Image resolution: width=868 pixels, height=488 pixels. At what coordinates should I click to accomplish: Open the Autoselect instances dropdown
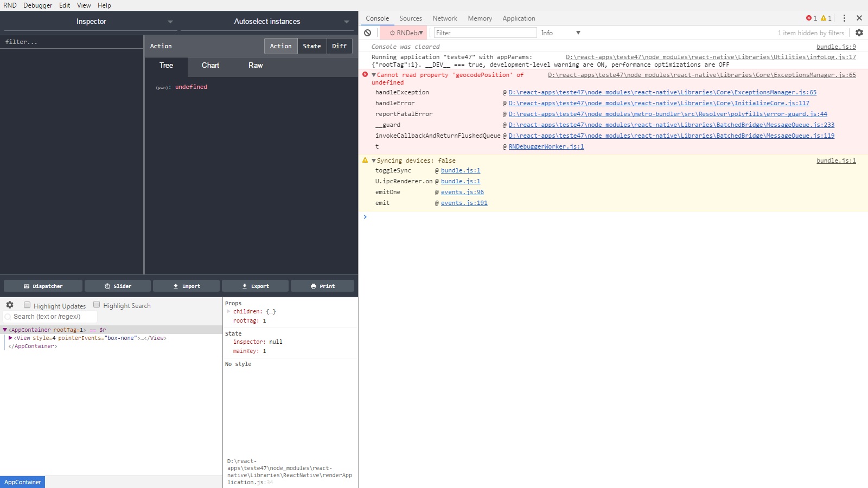click(267, 22)
